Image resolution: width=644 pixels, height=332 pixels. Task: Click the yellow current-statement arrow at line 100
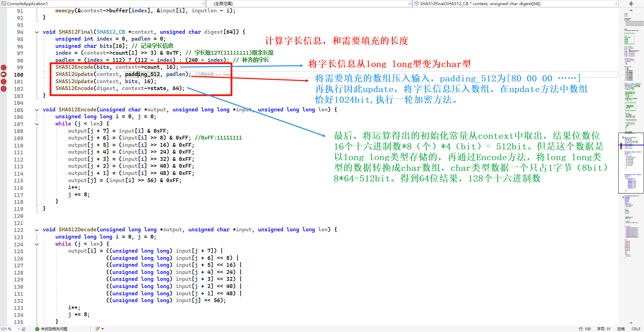pyautogui.click(x=4, y=75)
